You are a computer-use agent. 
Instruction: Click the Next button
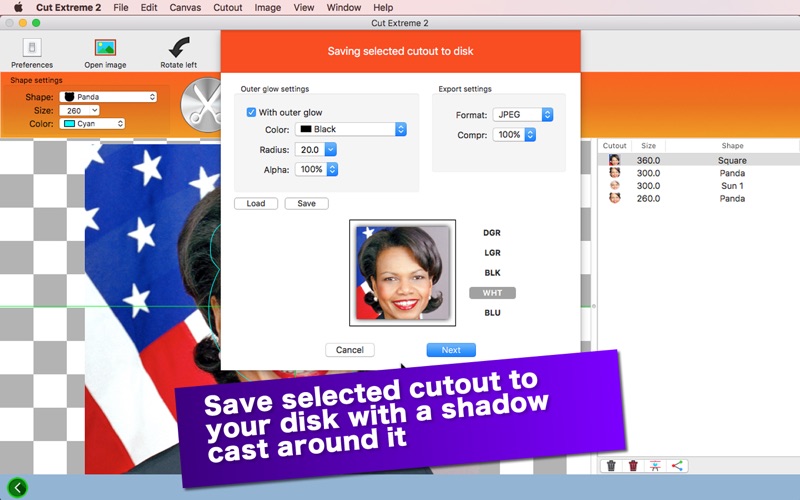[x=451, y=350]
